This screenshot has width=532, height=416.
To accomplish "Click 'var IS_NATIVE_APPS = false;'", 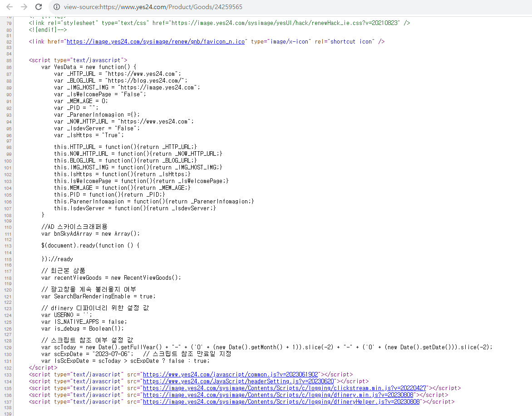I will click(x=84, y=322).
